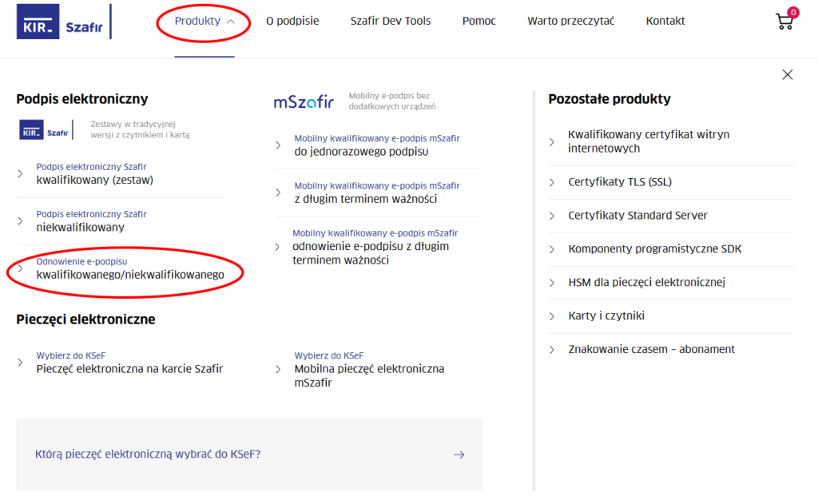The image size is (818, 504).
Task: Click the mSzafir logo in menu
Action: (x=304, y=101)
